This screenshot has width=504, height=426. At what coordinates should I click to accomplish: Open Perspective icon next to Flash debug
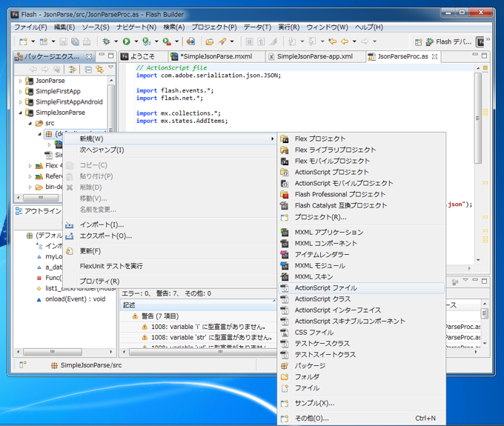pyautogui.click(x=418, y=41)
